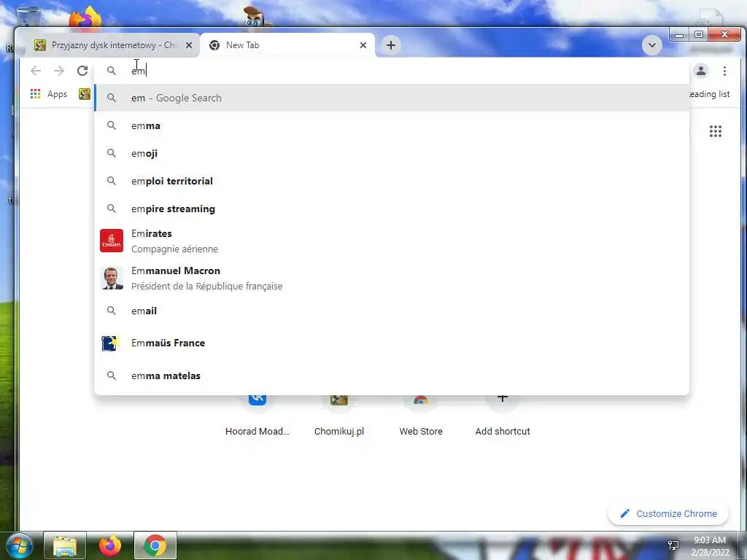Choose the 'em - Google Search' suggestion
The height and width of the screenshot is (560, 747).
click(x=392, y=98)
